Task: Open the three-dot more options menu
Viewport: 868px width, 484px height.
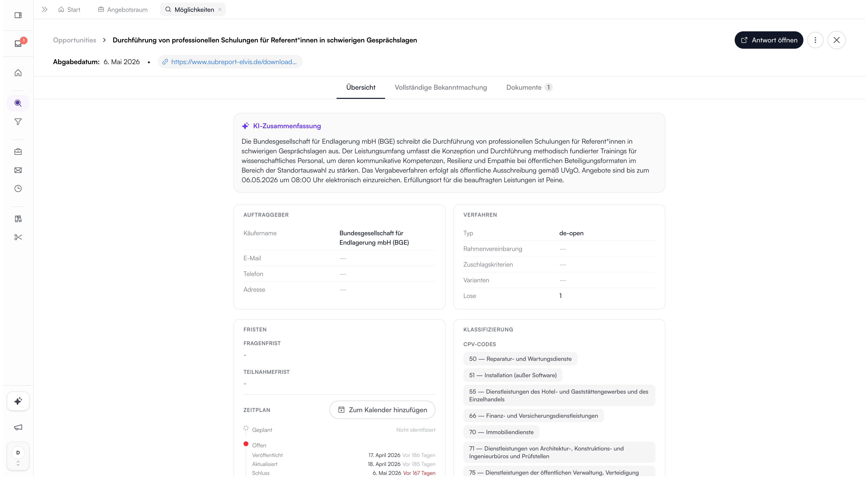Action: click(815, 40)
